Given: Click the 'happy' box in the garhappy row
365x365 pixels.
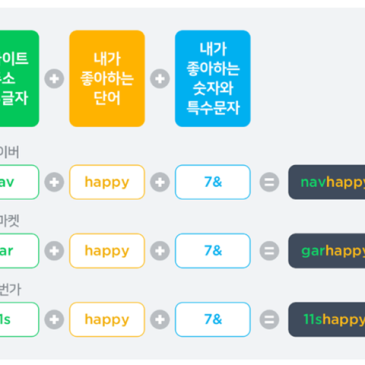Looking at the screenshot, I should point(107,251).
